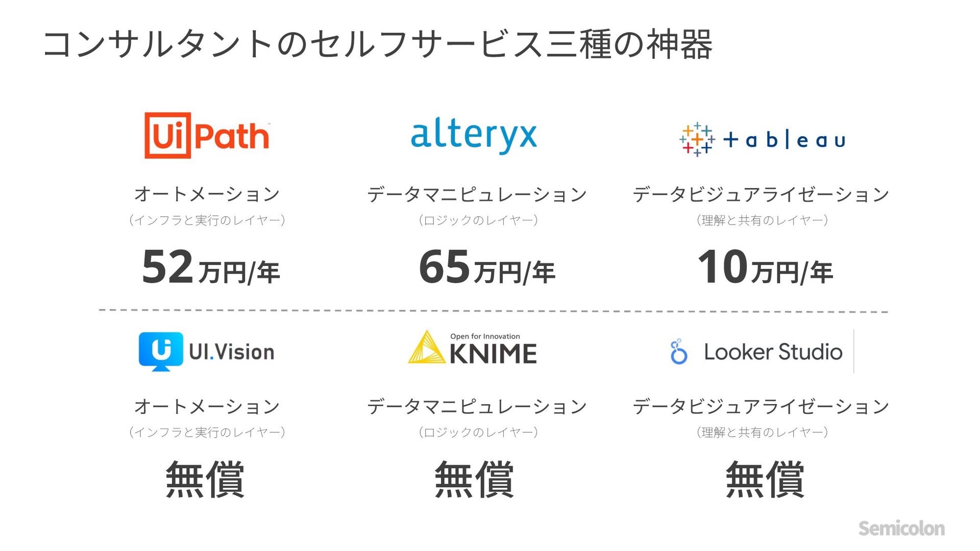Click the 10万円/年 price text
This screenshot has width=980, height=551.
pyautogui.click(x=765, y=268)
